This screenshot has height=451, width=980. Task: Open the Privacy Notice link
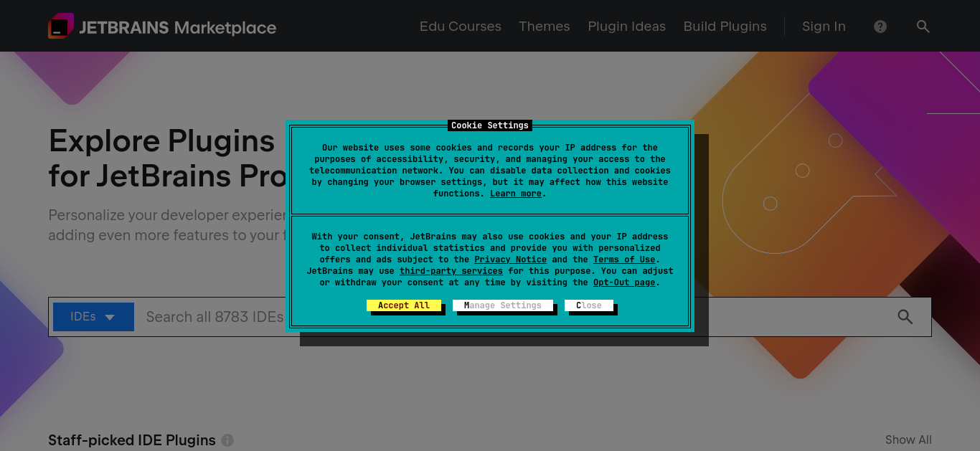click(x=511, y=260)
